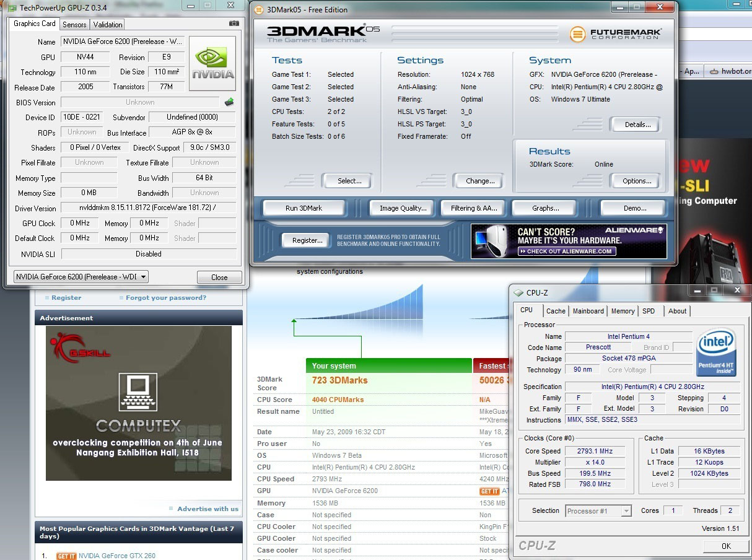Click the Alienware banner ad in 3DMark05
The width and height of the screenshot is (752, 560).
[x=569, y=241]
